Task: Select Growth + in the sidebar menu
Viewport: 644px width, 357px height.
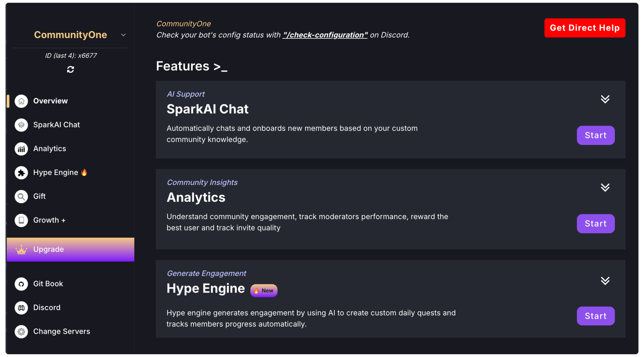Action: 49,220
